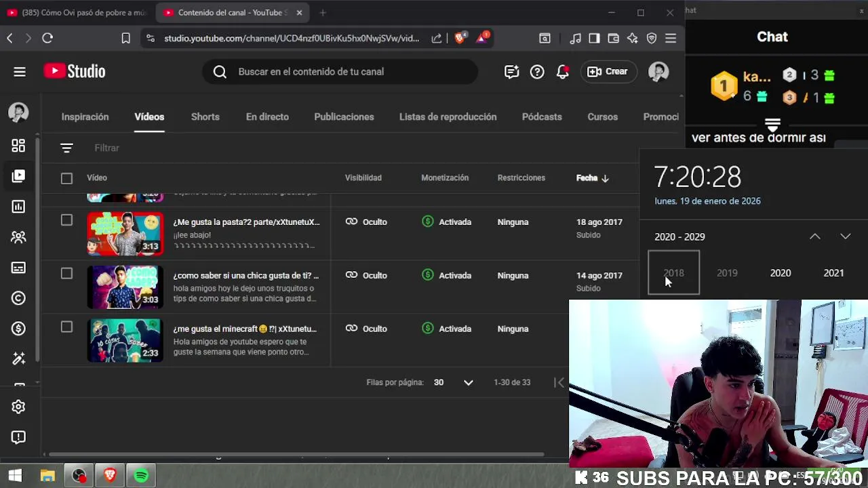
Task: Click the filter icon next to Filtrar
Action: pyautogui.click(x=66, y=148)
